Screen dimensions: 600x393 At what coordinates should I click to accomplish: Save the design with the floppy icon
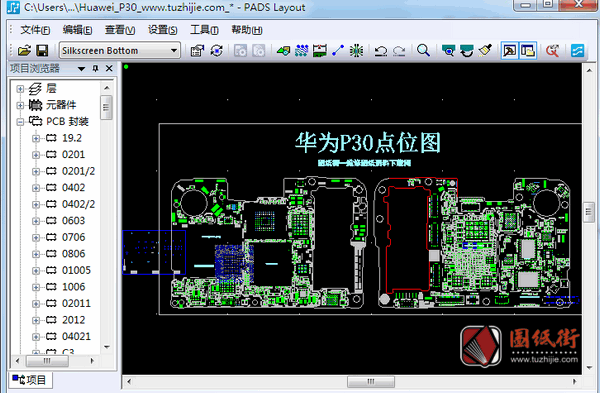coord(42,51)
